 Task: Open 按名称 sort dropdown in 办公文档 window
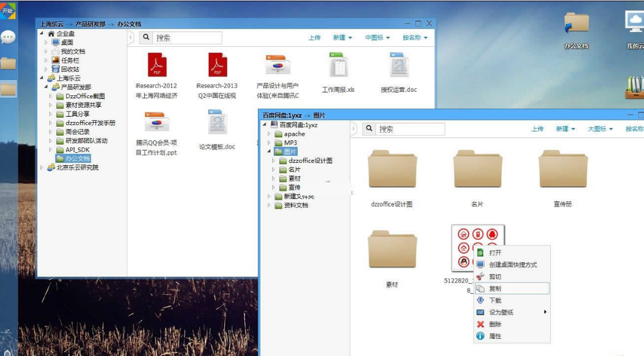(415, 37)
